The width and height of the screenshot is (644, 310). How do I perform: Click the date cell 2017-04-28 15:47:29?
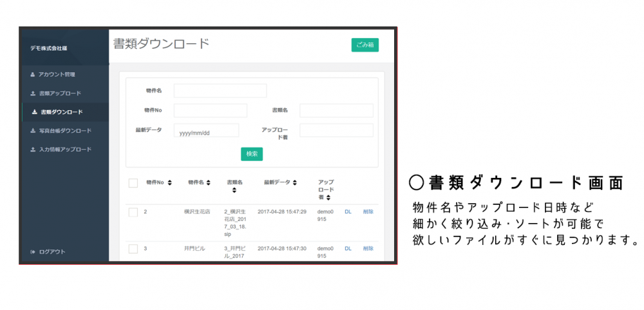282,212
